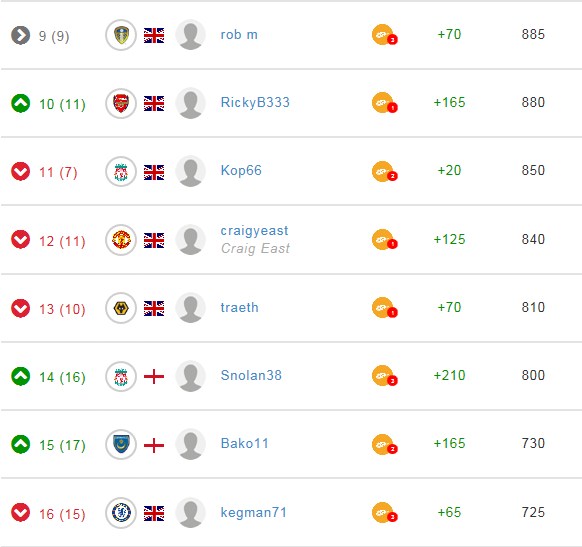The height and width of the screenshot is (547, 582).
Task: Click the orange prediction badge in Kop66's row
Action: 385,172
